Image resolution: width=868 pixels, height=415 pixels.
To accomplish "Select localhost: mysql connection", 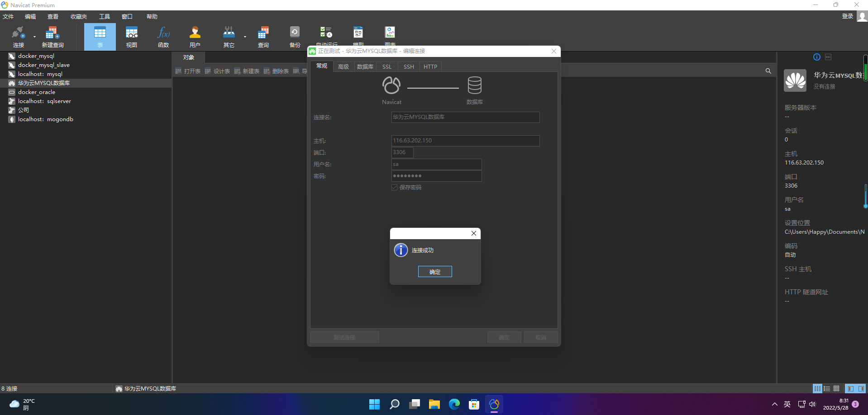I will click(40, 74).
